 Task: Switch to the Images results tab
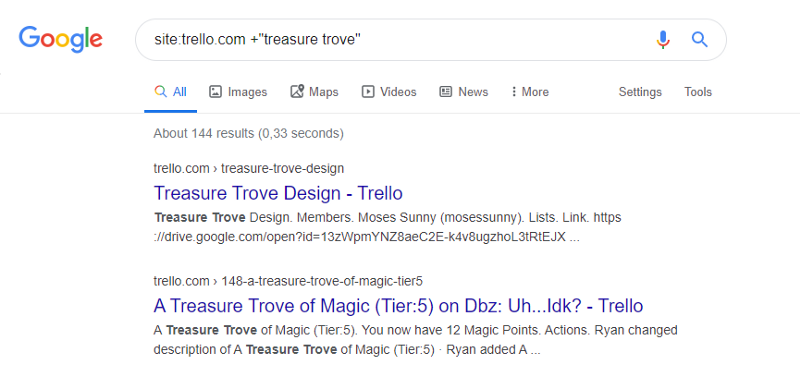(x=238, y=92)
